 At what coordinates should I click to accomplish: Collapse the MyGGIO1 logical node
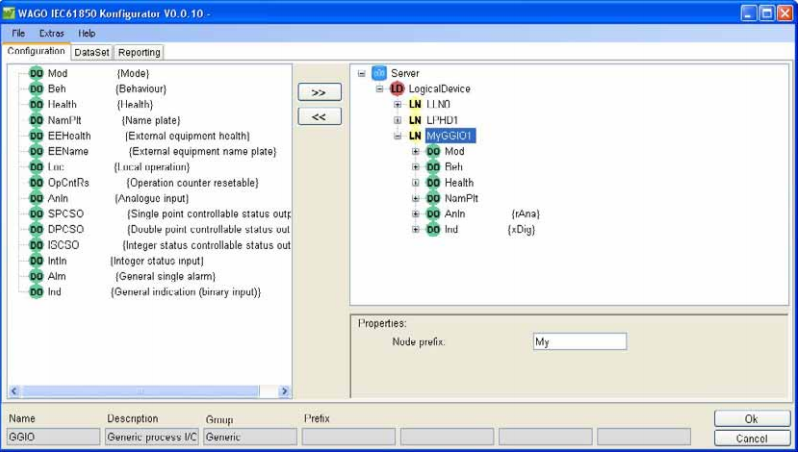(397, 136)
